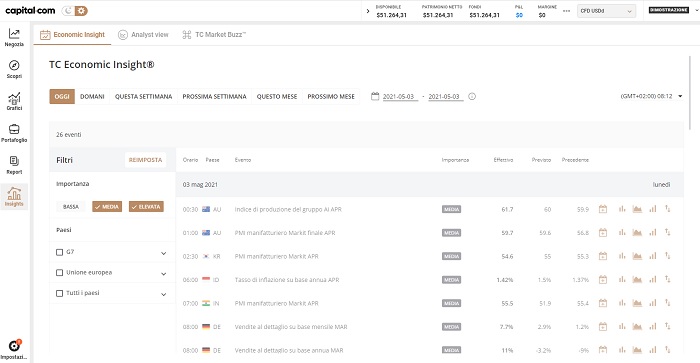Expand the Tutti i paesi list
The width and height of the screenshot is (700, 363).
click(x=163, y=294)
